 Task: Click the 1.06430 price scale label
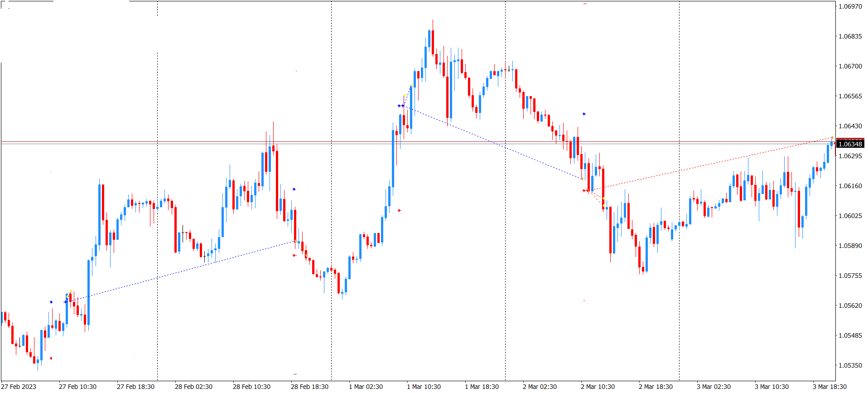pyautogui.click(x=850, y=126)
